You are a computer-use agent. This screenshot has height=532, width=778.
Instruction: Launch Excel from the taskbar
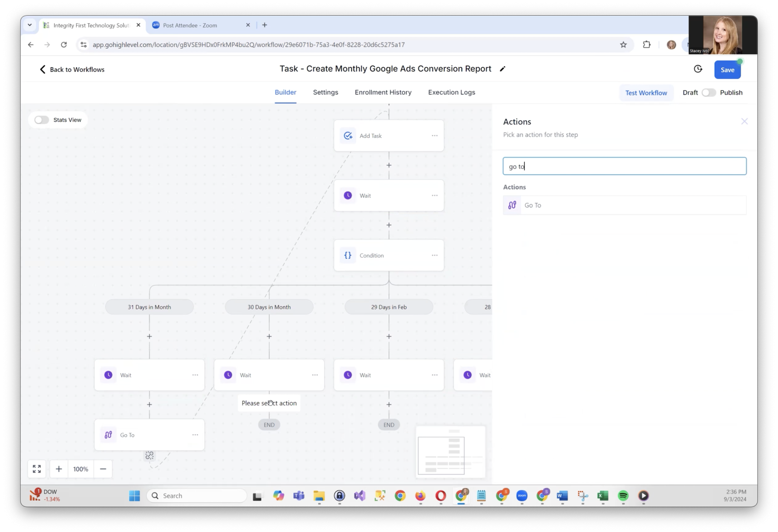click(603, 496)
